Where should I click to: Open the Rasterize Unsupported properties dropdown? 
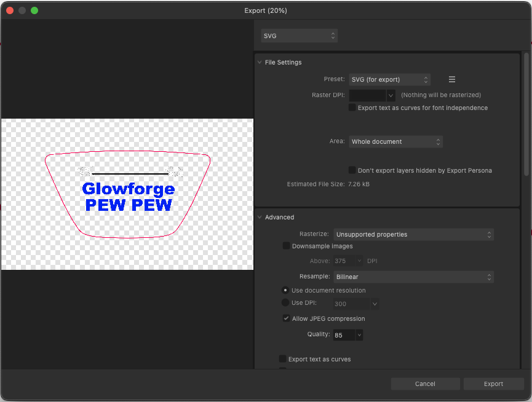(x=413, y=234)
